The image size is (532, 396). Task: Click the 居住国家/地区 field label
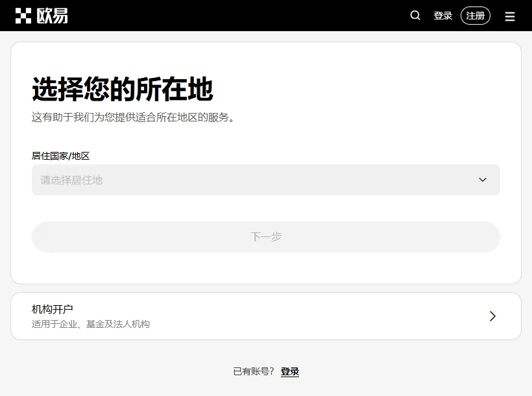(x=60, y=156)
